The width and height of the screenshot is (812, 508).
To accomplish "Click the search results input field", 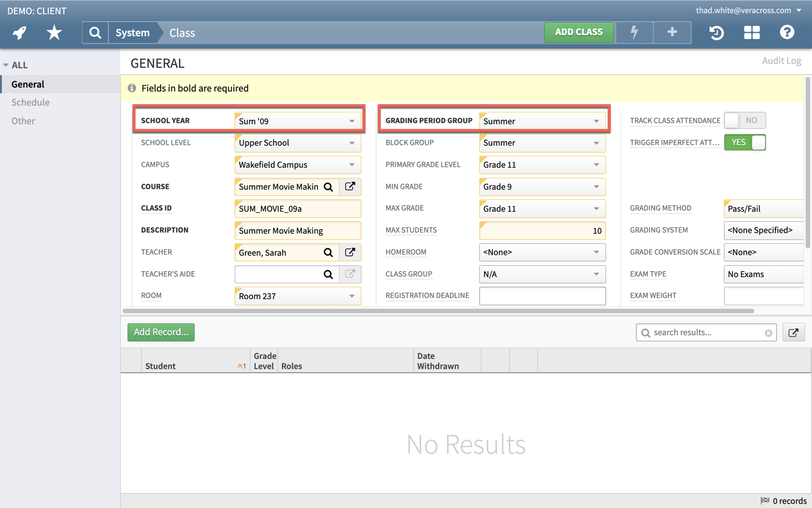I will coord(705,332).
